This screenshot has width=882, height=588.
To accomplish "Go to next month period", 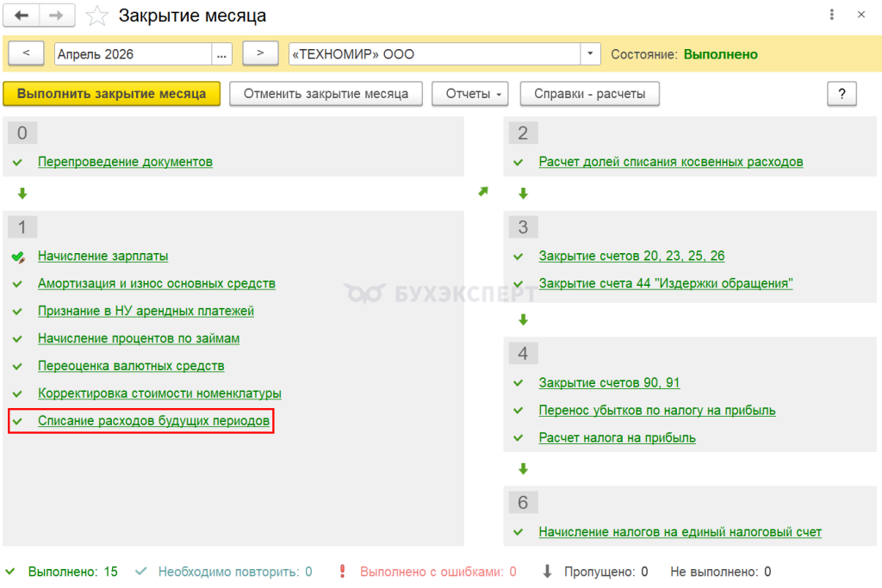I will click(x=260, y=53).
